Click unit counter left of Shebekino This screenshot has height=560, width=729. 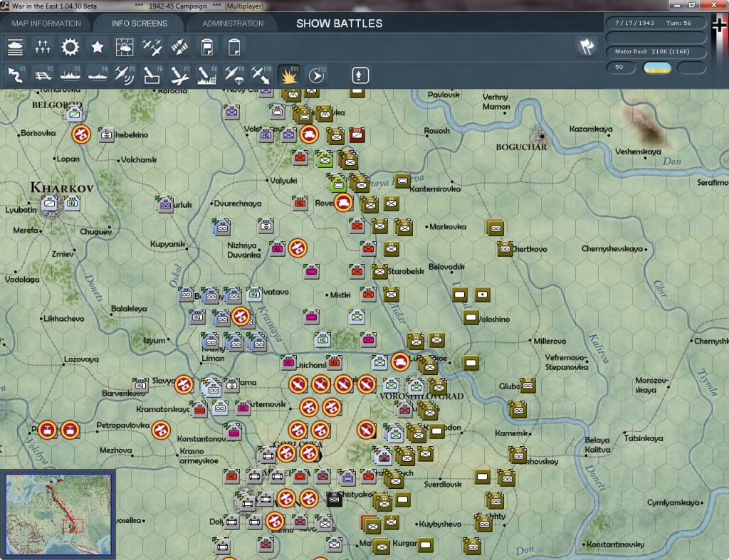(107, 134)
